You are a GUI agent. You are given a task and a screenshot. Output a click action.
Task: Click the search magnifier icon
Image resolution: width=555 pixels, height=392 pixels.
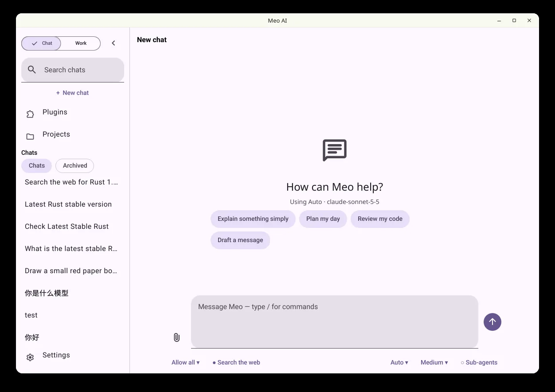32,70
